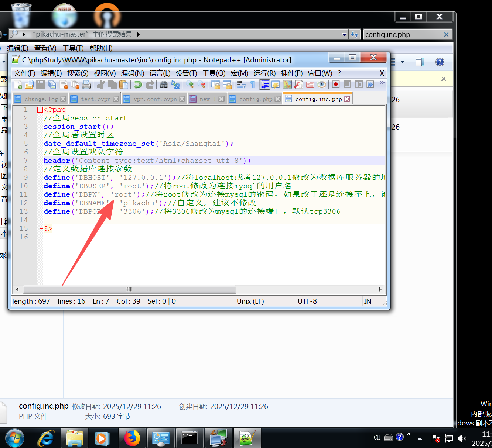Image resolution: width=492 pixels, height=448 pixels.
Task: Click the Cut scissors icon
Action: click(x=101, y=85)
